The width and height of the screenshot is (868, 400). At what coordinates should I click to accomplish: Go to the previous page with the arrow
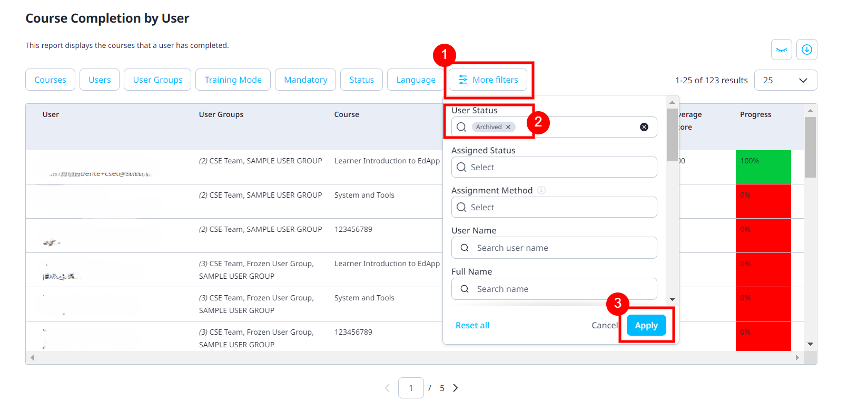coord(387,388)
